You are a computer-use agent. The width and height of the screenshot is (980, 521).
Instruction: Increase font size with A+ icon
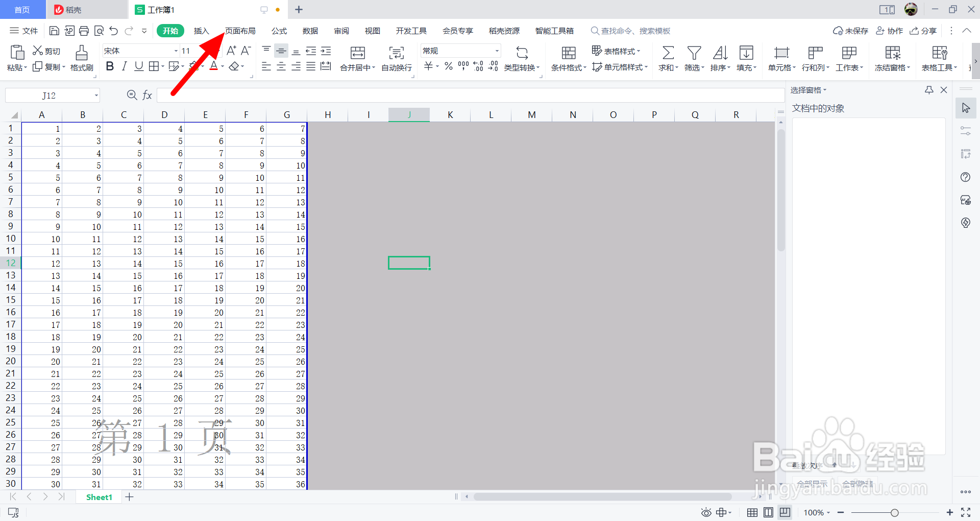point(231,51)
